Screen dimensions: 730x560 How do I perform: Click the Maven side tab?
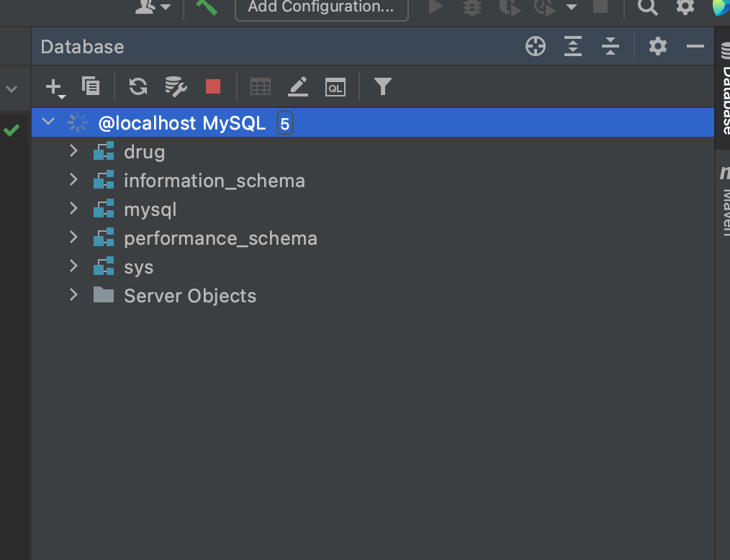724,201
